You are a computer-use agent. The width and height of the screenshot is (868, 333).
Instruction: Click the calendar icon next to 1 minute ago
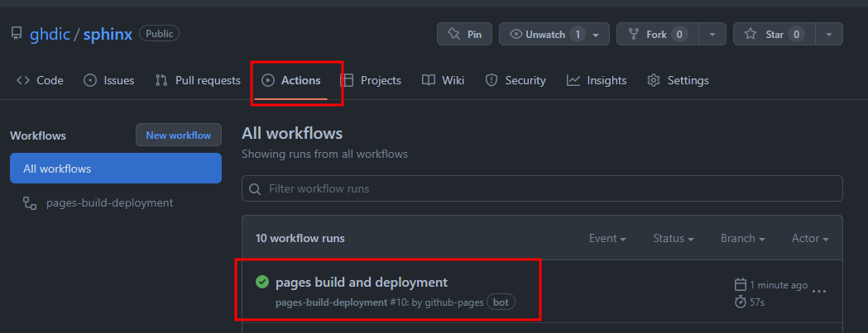(x=740, y=285)
